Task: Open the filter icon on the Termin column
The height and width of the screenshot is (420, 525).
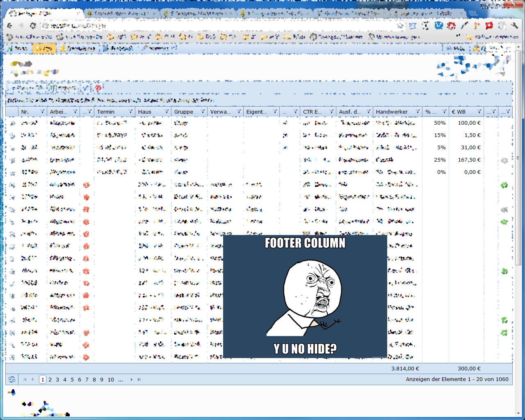Action: click(131, 112)
